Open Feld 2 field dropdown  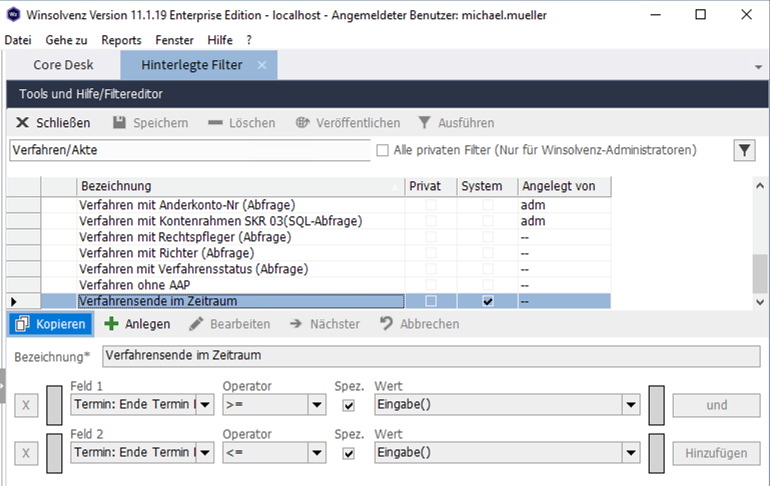point(205,453)
